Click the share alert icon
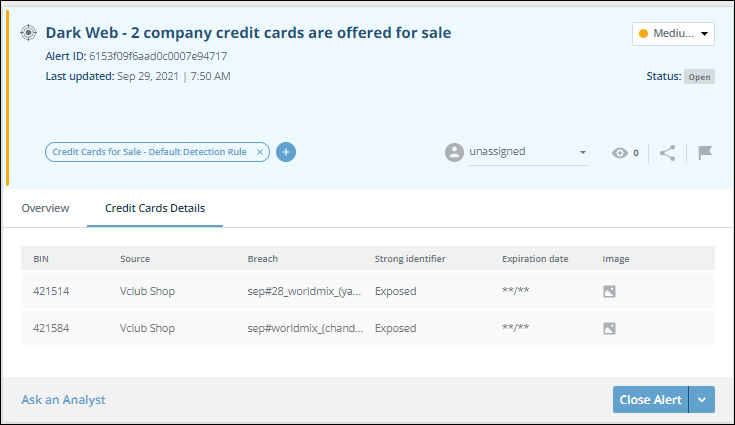The width and height of the screenshot is (735, 425). coord(667,153)
